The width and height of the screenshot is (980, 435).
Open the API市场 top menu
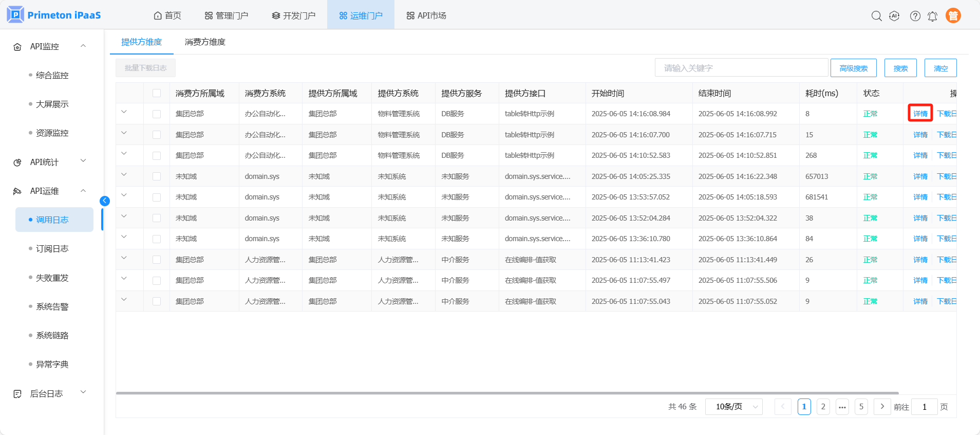click(426, 15)
